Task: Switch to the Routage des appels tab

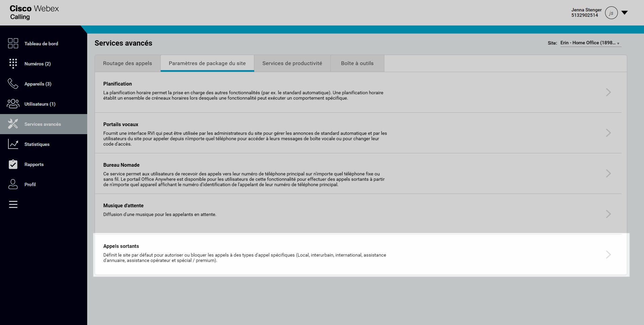Action: pos(127,63)
